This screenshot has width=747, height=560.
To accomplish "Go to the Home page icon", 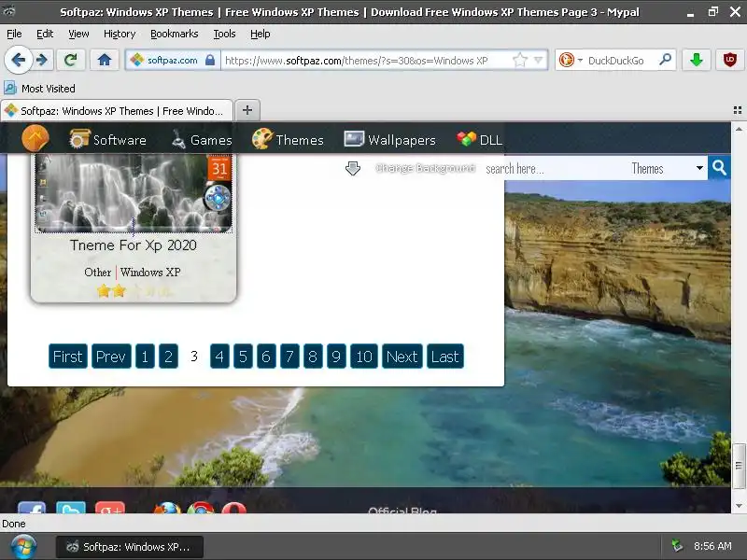I will point(105,60).
